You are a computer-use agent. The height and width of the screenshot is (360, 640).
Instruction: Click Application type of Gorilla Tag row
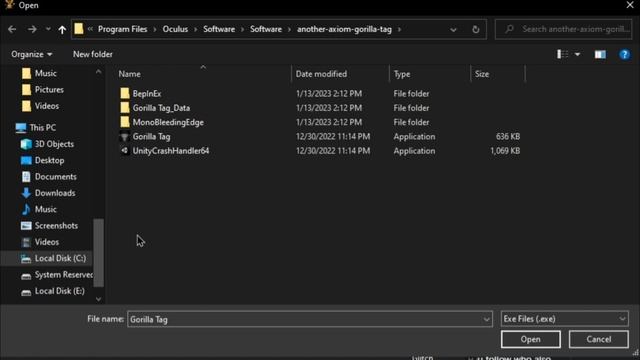[414, 136]
